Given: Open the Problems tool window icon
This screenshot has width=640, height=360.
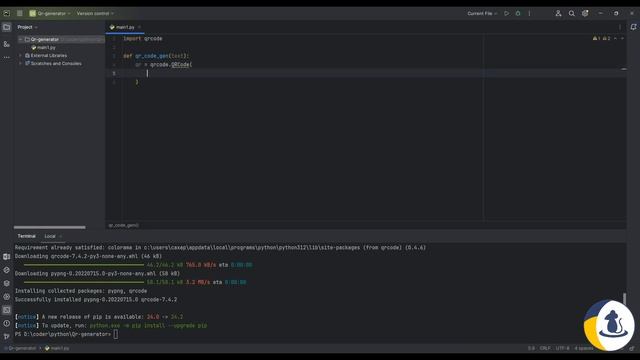Looking at the screenshot, I should [x=7, y=323].
